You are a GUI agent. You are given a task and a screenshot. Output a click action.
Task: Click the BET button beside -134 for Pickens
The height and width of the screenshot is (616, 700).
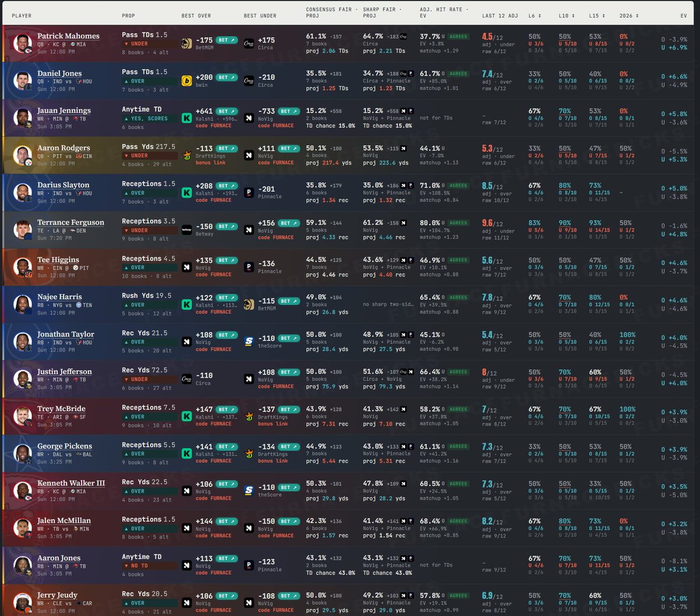(290, 447)
